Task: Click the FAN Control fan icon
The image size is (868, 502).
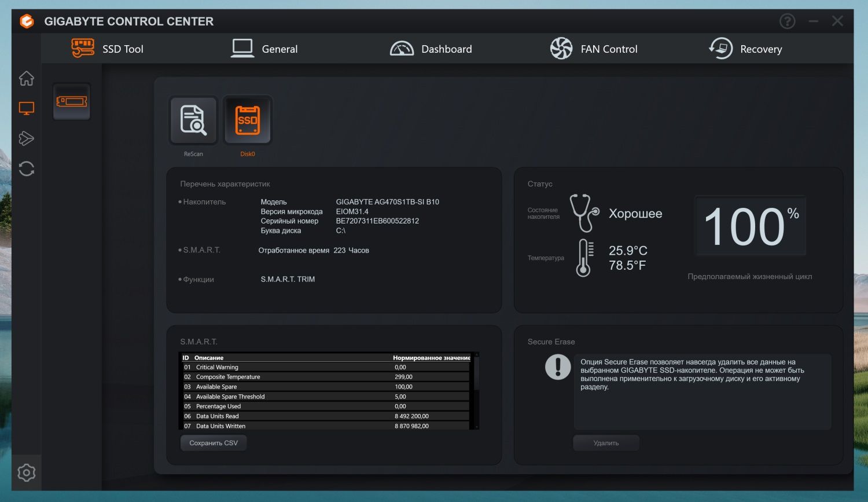Action: tap(561, 49)
